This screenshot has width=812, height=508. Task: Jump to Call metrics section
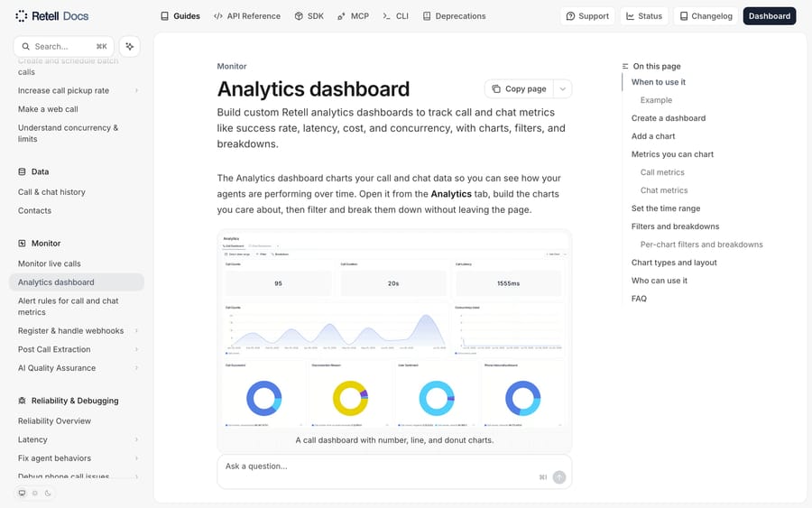(x=662, y=172)
